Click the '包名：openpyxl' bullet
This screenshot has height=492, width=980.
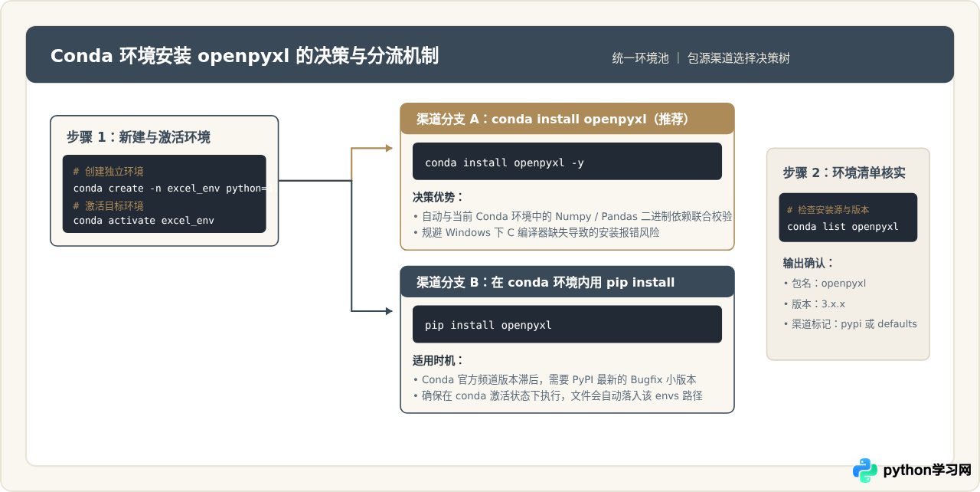pyautogui.click(x=825, y=284)
